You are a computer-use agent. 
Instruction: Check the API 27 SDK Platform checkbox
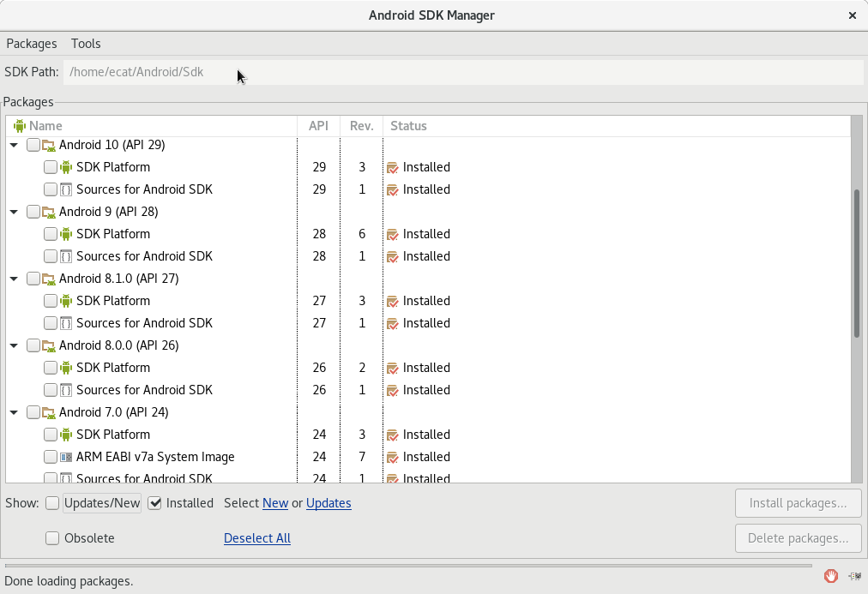[x=51, y=301]
